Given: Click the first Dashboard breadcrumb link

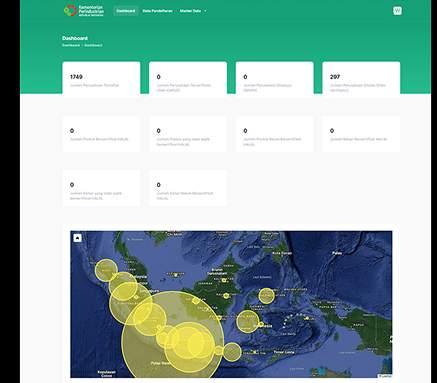Looking at the screenshot, I should [71, 45].
